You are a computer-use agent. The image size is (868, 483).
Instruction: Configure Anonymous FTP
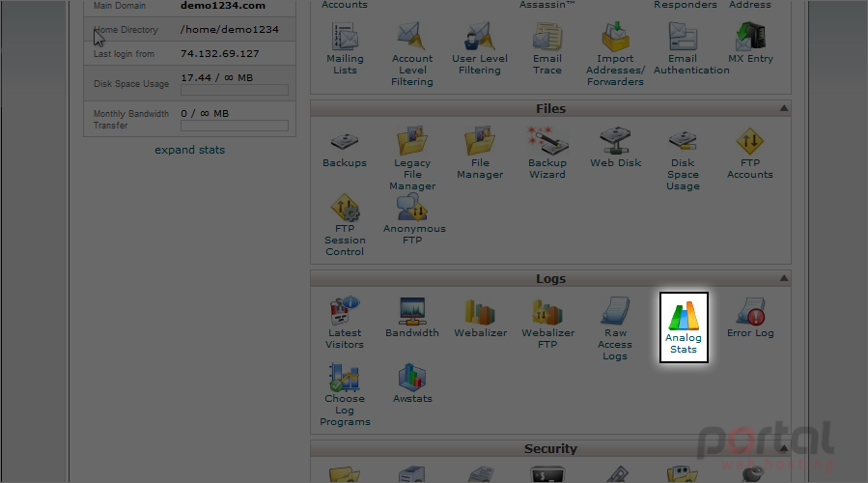[414, 219]
